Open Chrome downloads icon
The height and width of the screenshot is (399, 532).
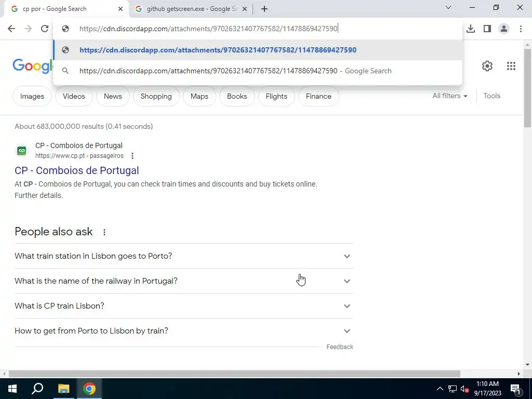470,29
